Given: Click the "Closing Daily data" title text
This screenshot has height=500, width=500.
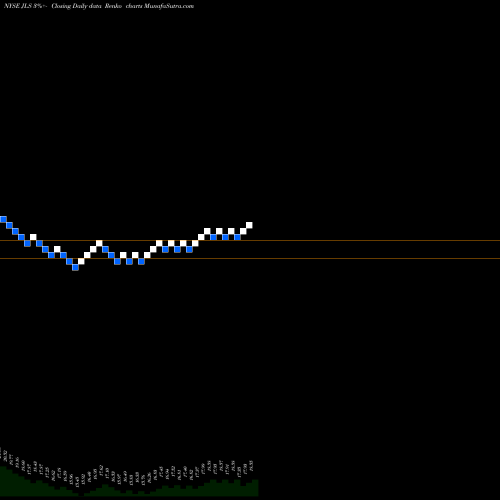Looking at the screenshot, I should [76, 6].
